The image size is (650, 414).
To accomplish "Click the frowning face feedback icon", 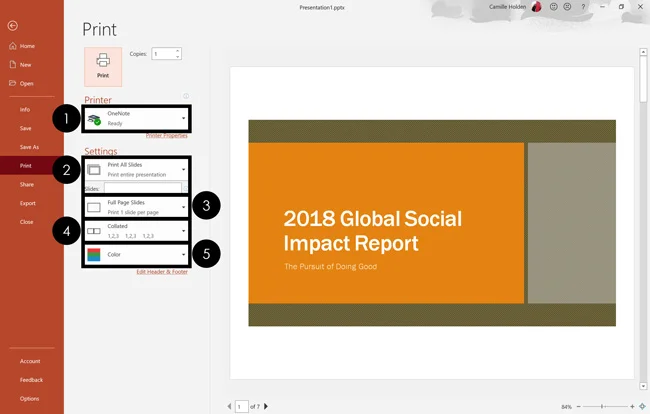I will (x=567, y=7).
